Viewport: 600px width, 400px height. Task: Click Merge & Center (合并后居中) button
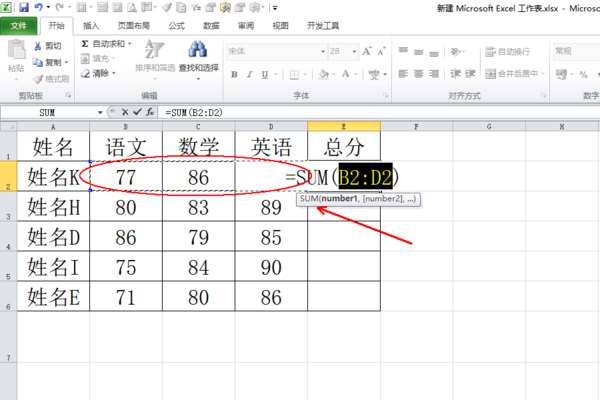pos(512,73)
